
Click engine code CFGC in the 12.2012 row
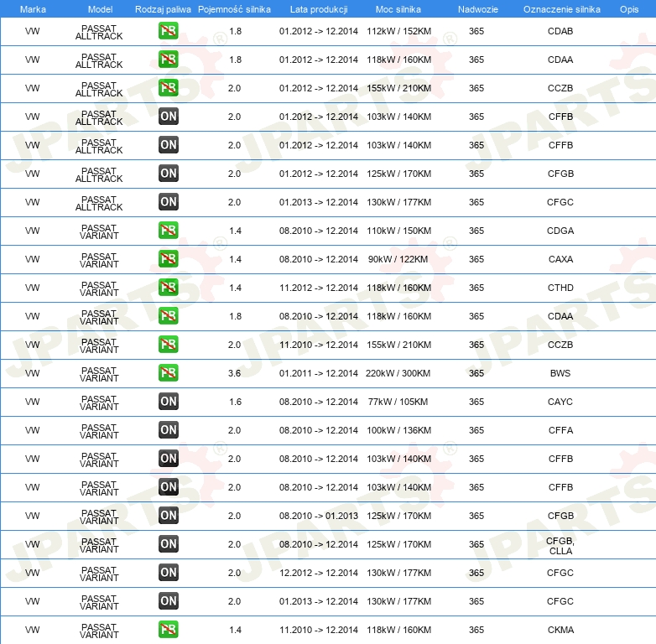click(x=560, y=573)
